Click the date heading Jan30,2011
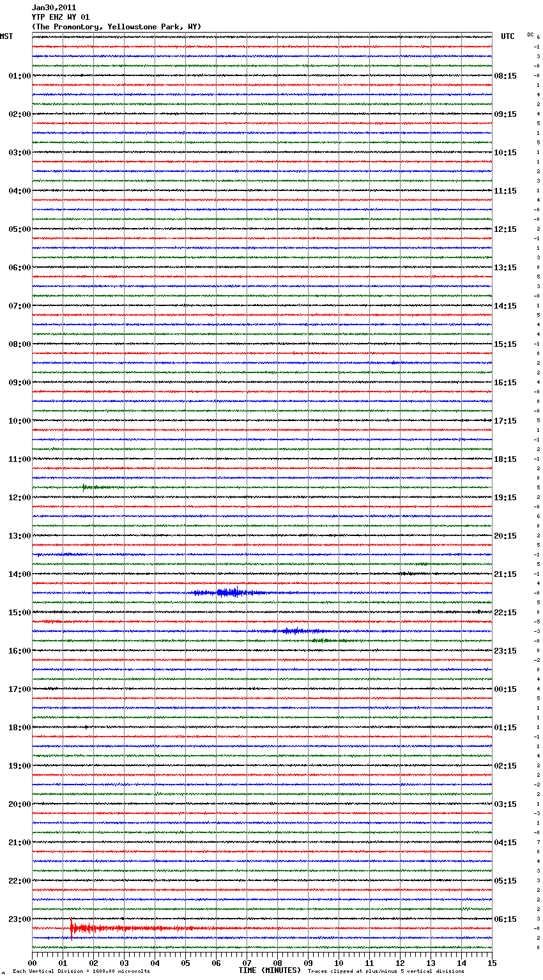The width and height of the screenshot is (543, 980). 54,8
